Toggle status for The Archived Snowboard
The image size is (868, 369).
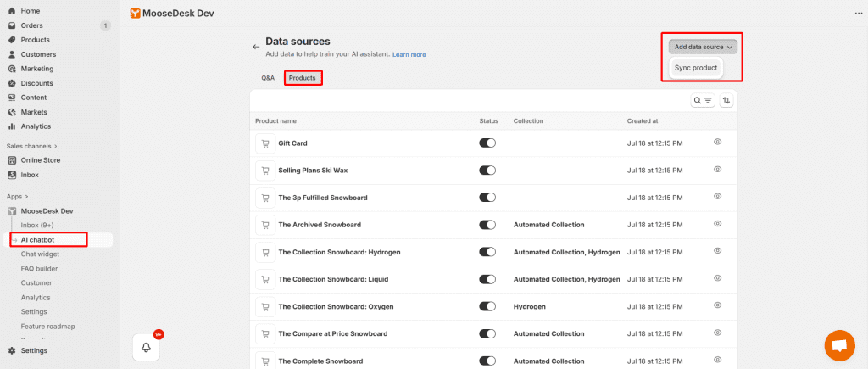(487, 225)
